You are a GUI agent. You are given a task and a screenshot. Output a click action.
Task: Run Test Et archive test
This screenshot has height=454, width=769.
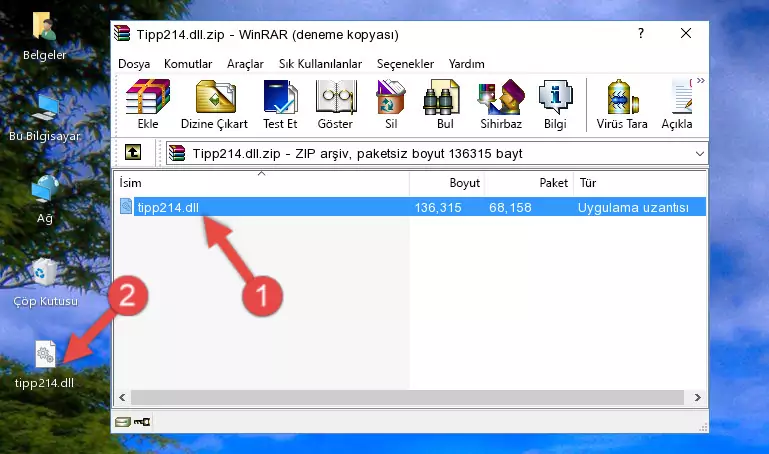pos(280,104)
